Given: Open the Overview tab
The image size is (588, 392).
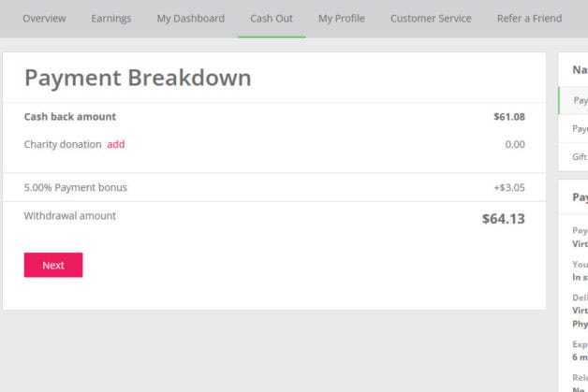Looking at the screenshot, I should (x=43, y=19).
